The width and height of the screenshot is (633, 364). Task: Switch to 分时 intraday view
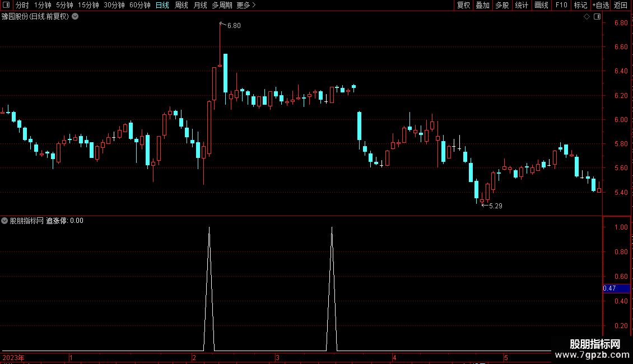coord(22,5)
